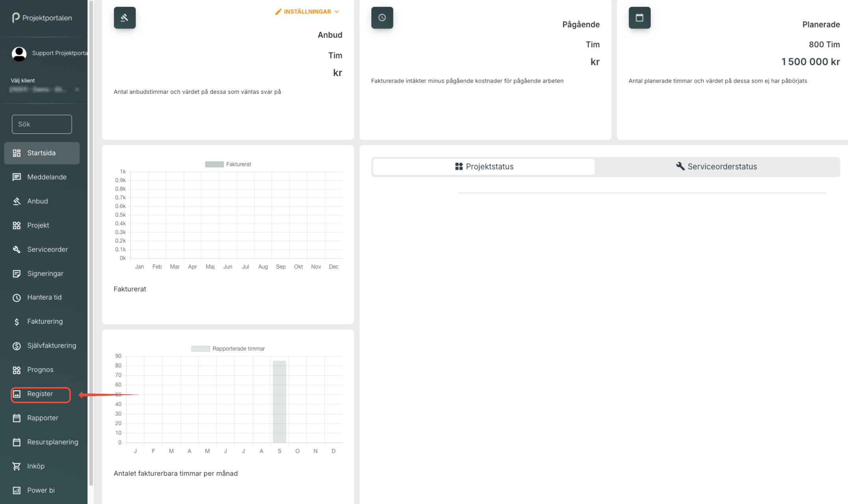Click the Pågående clock card icon

click(x=382, y=18)
